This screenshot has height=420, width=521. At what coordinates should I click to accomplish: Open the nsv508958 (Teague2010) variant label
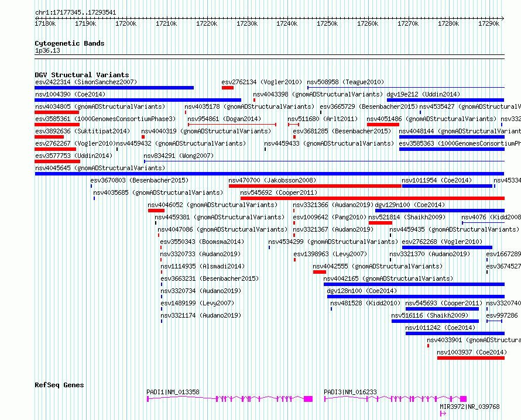[345, 82]
